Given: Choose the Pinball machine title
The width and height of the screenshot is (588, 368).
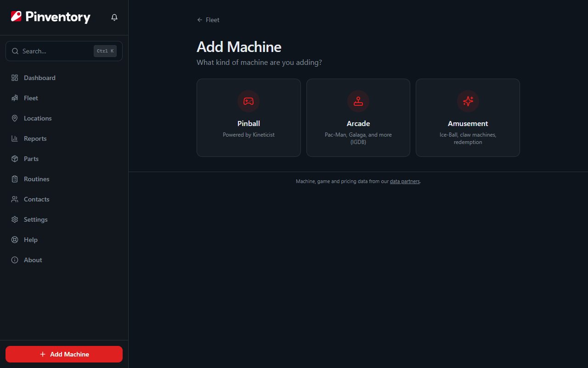Looking at the screenshot, I should click(249, 123).
